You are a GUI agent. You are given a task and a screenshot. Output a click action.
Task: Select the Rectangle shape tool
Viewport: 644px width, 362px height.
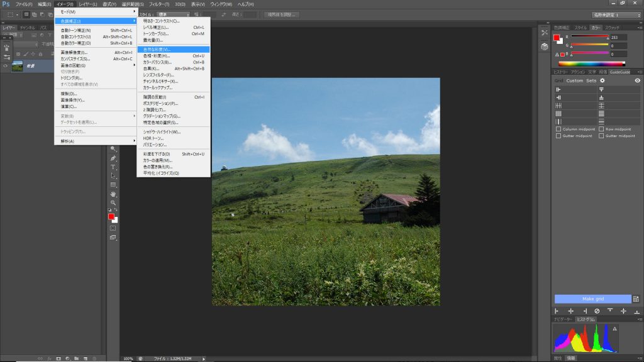113,185
